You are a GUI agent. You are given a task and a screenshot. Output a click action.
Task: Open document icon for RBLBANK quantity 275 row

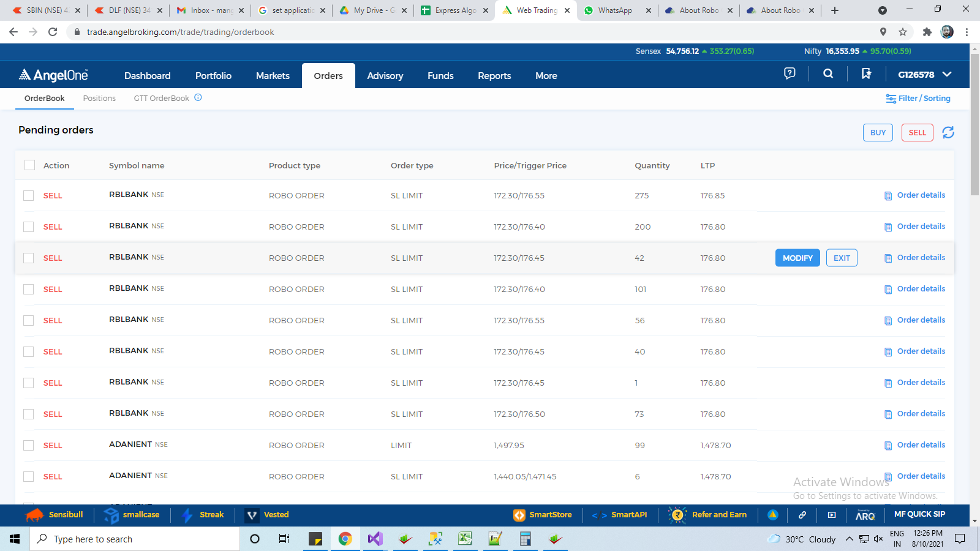click(888, 196)
